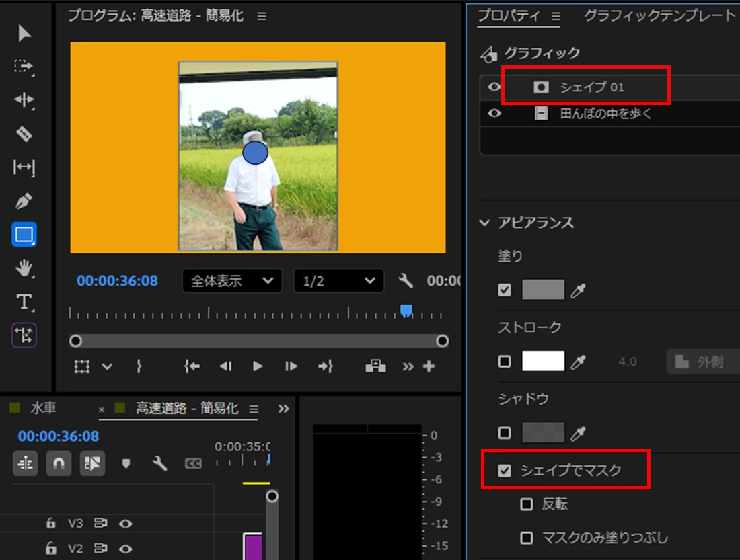This screenshot has width=740, height=560.
Task: Toggle V3 track lock
Action: tap(50, 523)
